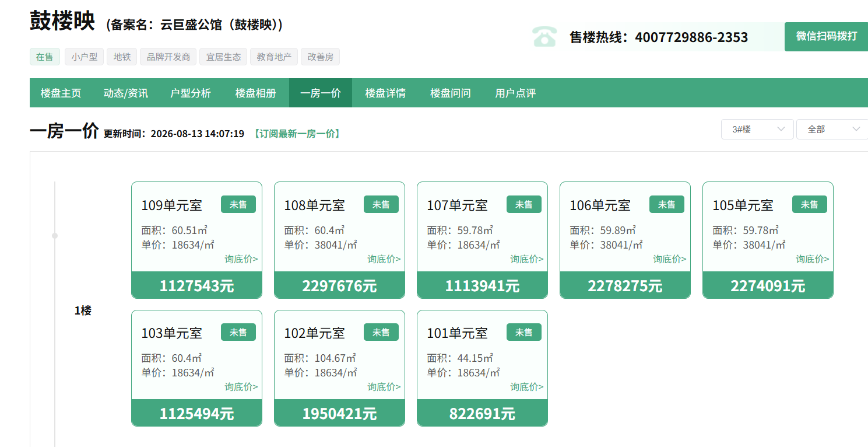The height and width of the screenshot is (447, 868).
Task: Click the 101单元室 title
Action: click(x=458, y=333)
